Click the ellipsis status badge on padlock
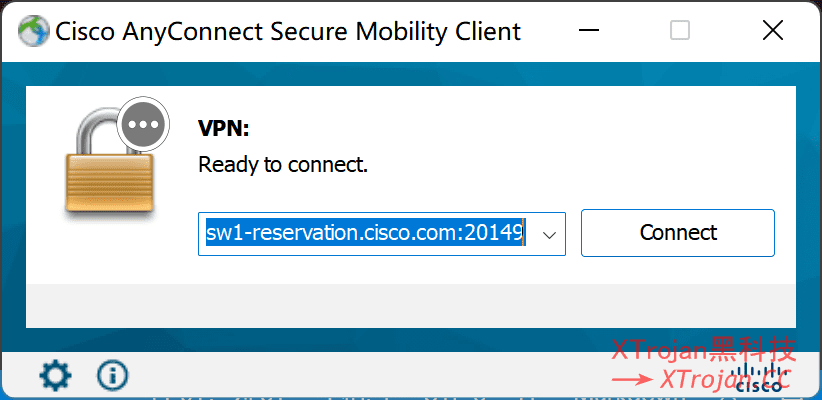Image resolution: width=822 pixels, height=400 pixels. click(x=146, y=126)
